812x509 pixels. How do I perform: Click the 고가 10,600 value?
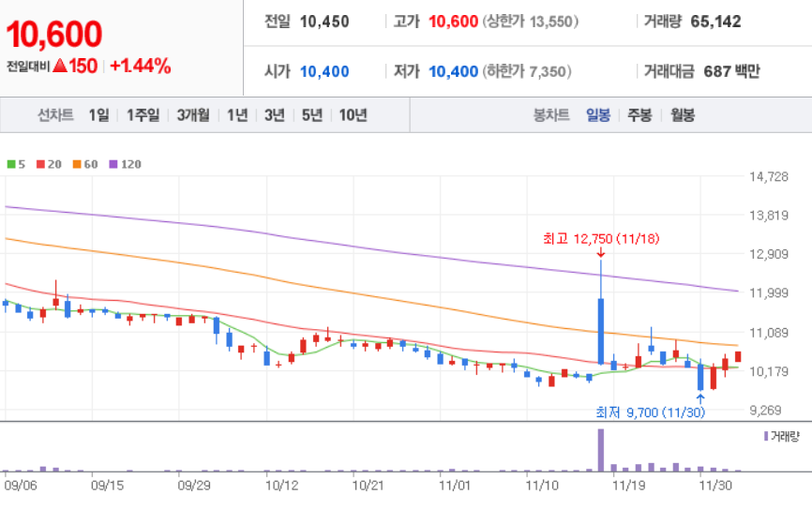[x=453, y=22]
